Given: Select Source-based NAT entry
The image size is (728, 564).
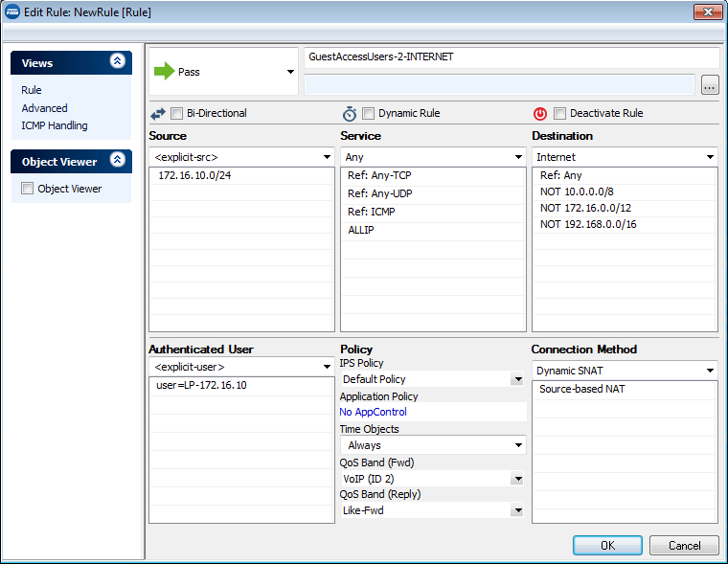Looking at the screenshot, I should click(624, 389).
